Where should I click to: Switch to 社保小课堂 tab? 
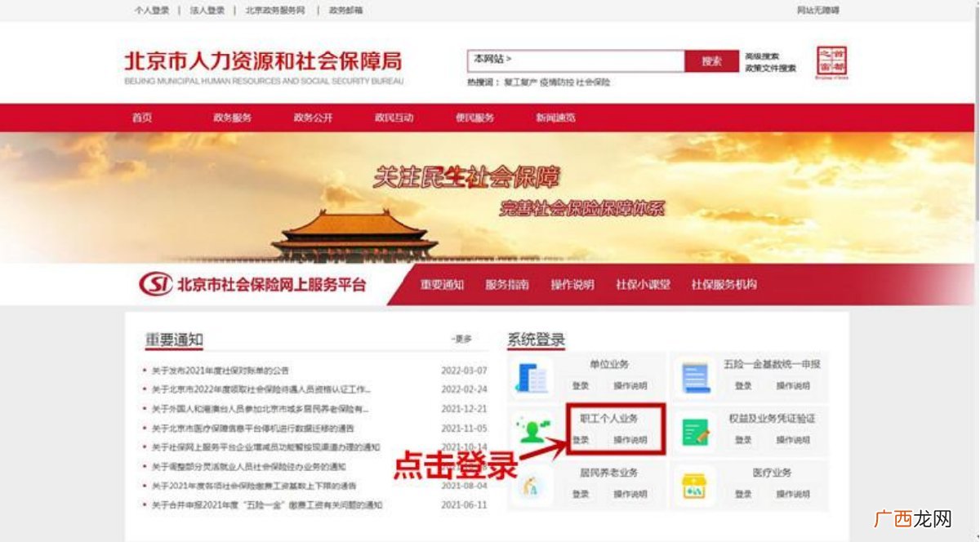(x=644, y=285)
